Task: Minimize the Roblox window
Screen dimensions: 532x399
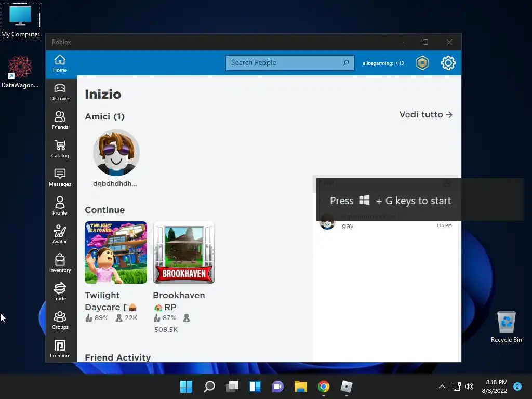Action: [x=402, y=42]
